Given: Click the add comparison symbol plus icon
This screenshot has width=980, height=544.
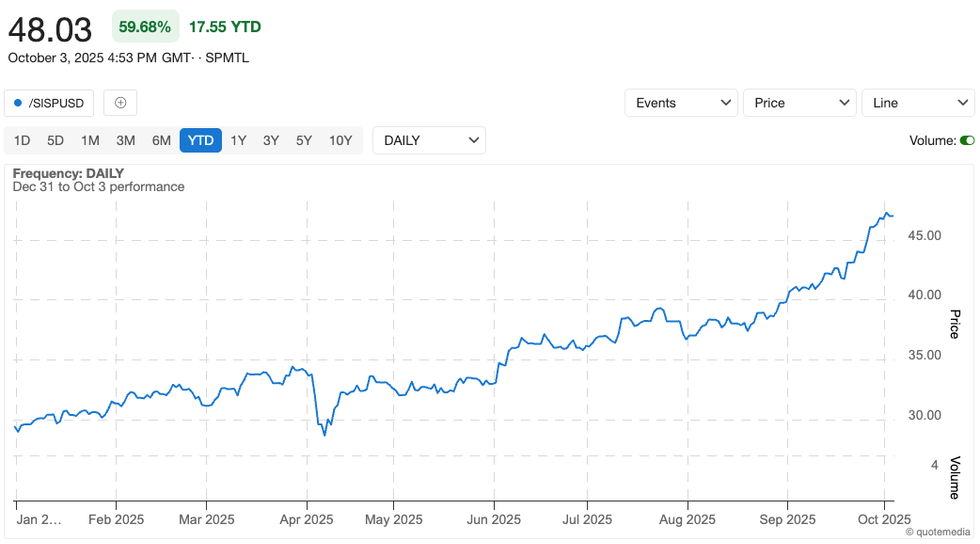Looking at the screenshot, I should (120, 103).
